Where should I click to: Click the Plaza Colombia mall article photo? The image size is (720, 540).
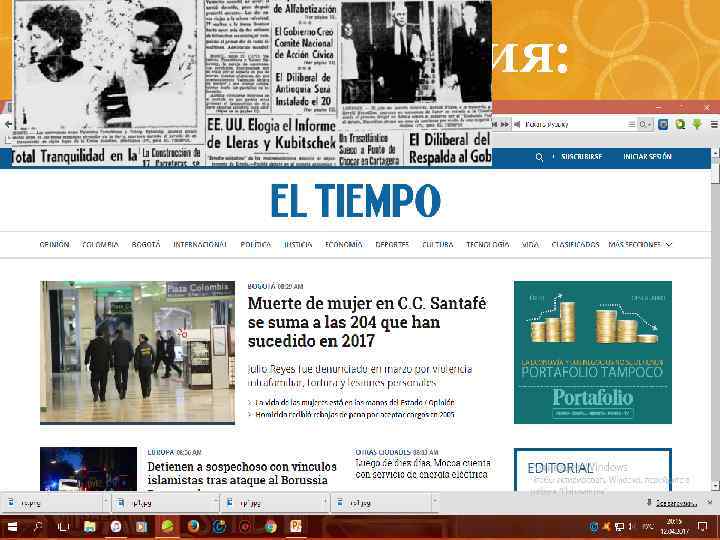[x=137, y=352]
